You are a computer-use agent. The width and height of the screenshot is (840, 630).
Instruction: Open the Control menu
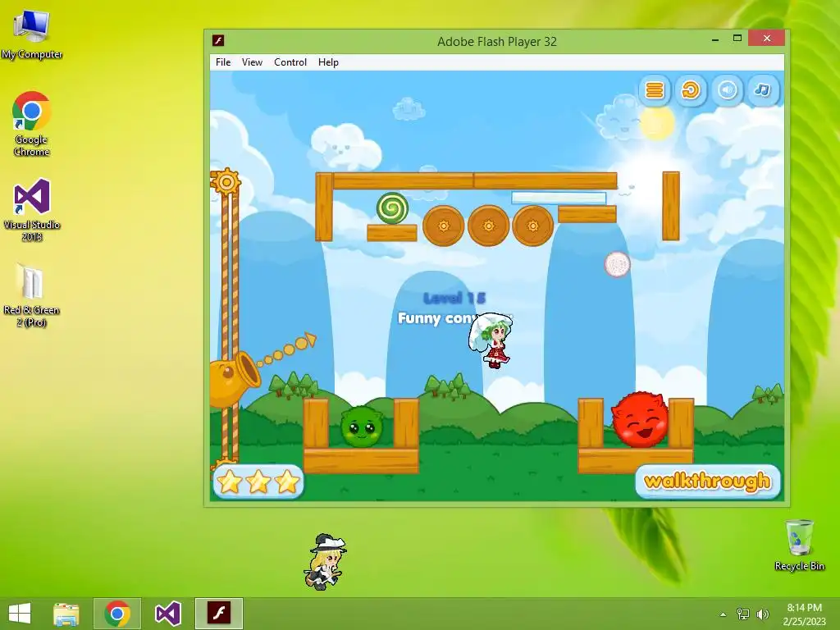(x=290, y=62)
